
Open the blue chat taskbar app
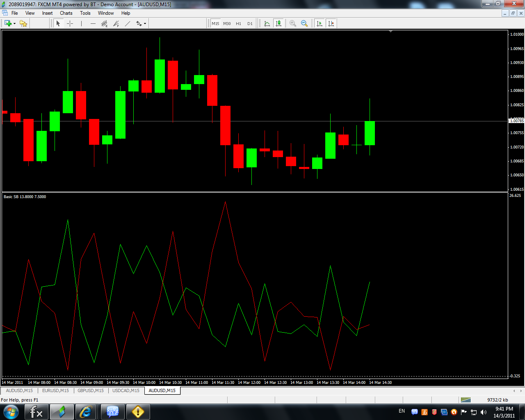coord(112,412)
